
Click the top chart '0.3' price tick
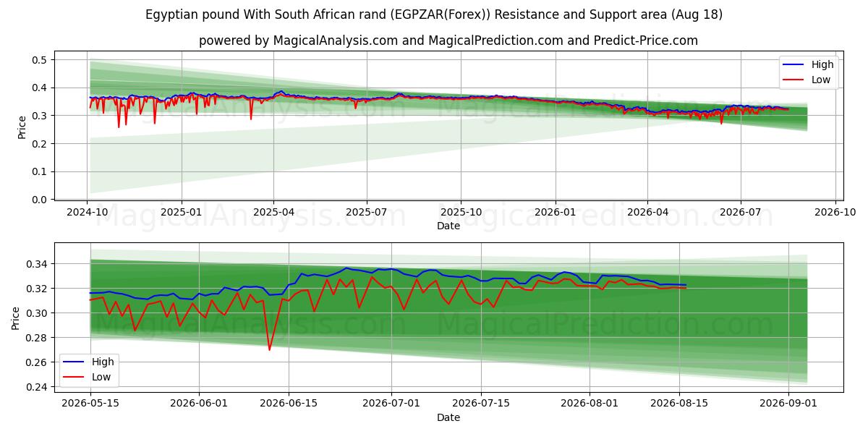pyautogui.click(x=40, y=116)
